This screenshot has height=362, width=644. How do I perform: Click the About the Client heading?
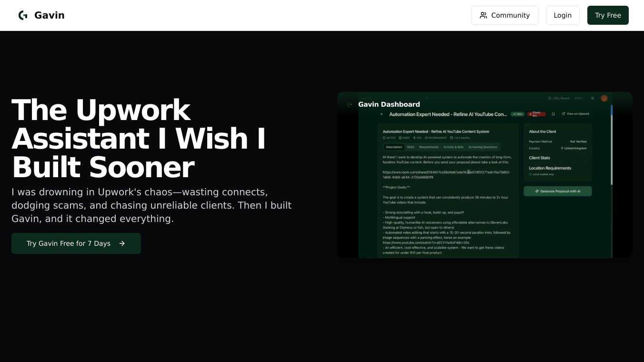point(543,131)
